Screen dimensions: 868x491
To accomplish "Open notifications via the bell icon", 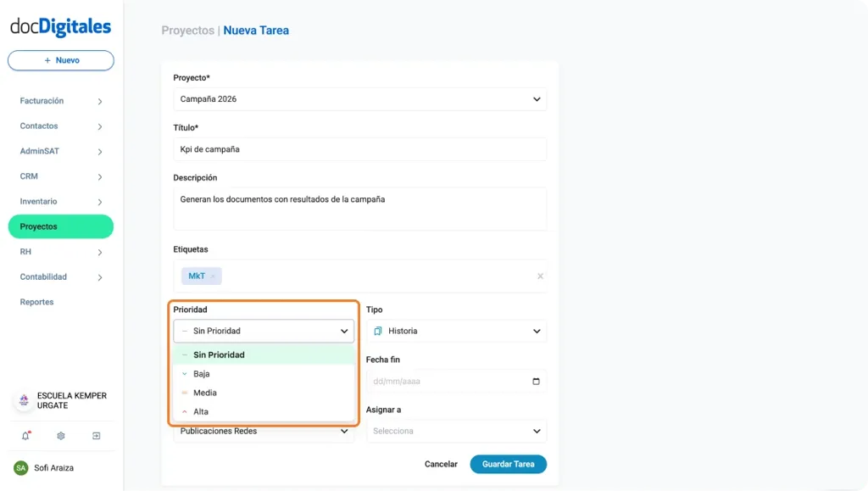I will click(26, 435).
